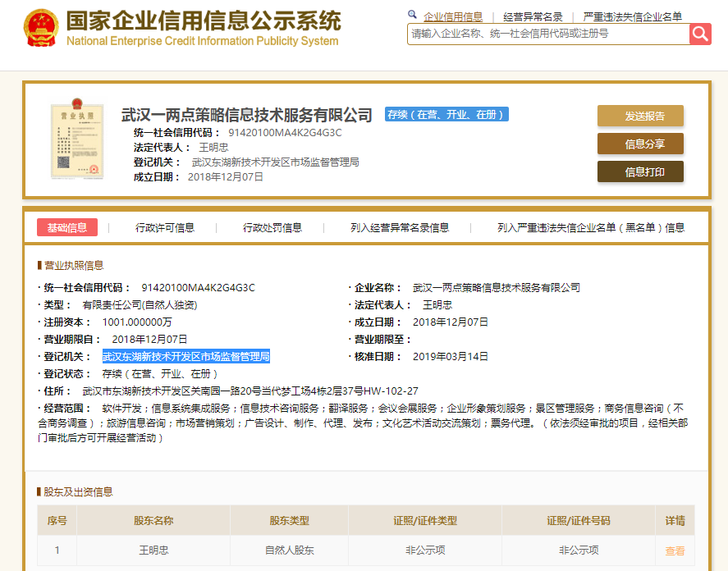Switch to the 列入经营异常名录信息 tab
This screenshot has height=571, width=728.
click(x=400, y=228)
